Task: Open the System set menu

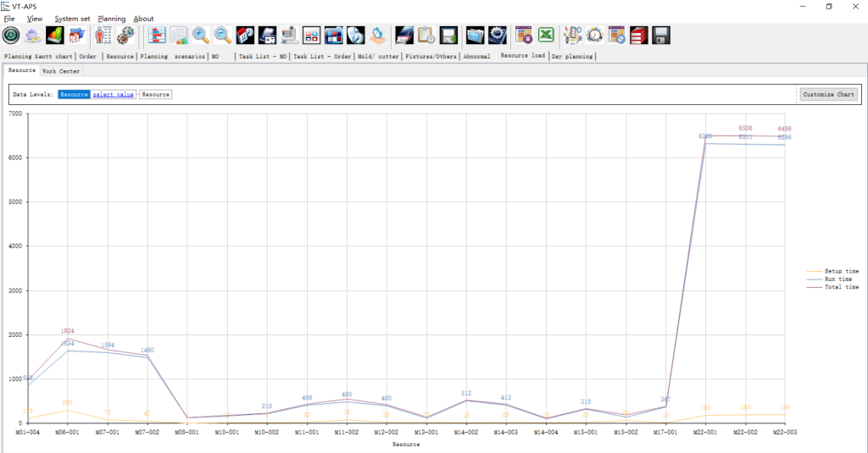Action: (72, 19)
